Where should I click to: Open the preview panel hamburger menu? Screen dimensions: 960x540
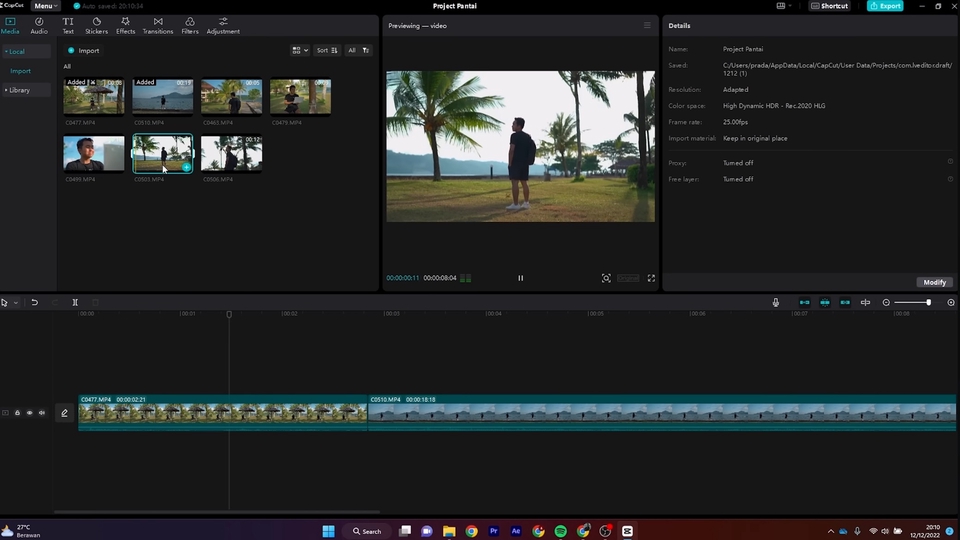coord(647,26)
